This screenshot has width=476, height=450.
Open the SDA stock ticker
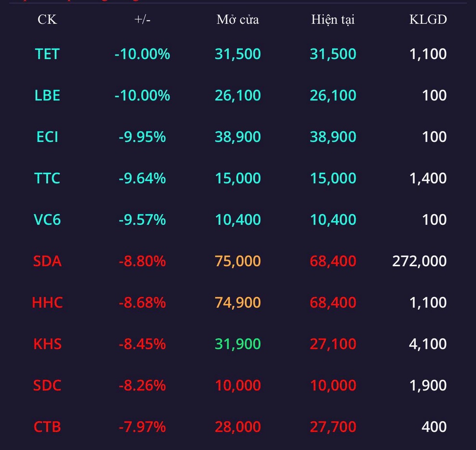[47, 261]
